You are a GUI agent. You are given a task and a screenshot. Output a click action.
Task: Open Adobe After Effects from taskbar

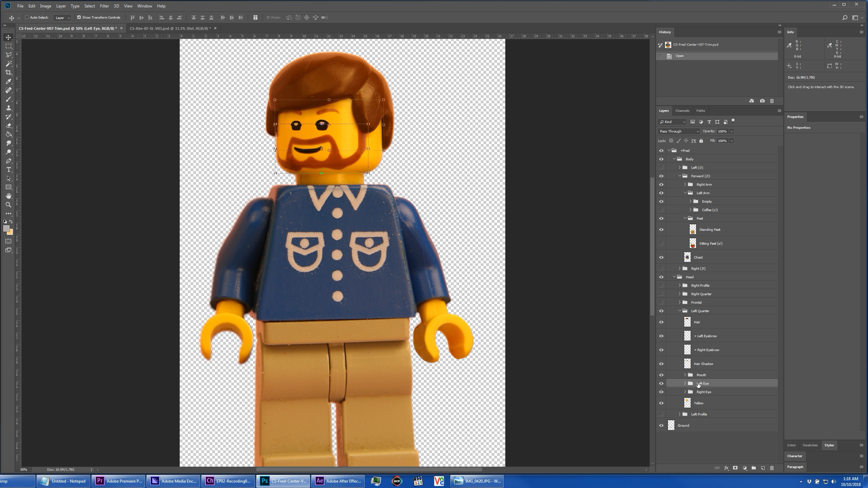click(x=338, y=481)
